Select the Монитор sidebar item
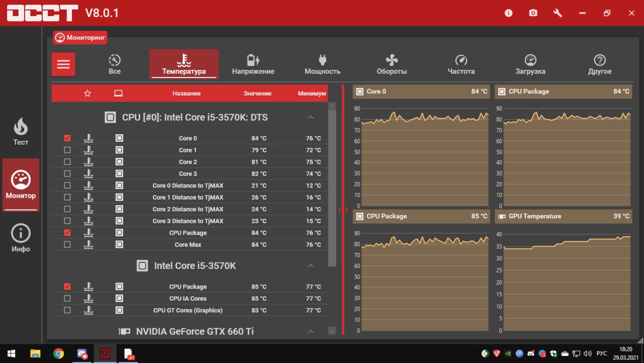644x363 pixels. point(21,185)
